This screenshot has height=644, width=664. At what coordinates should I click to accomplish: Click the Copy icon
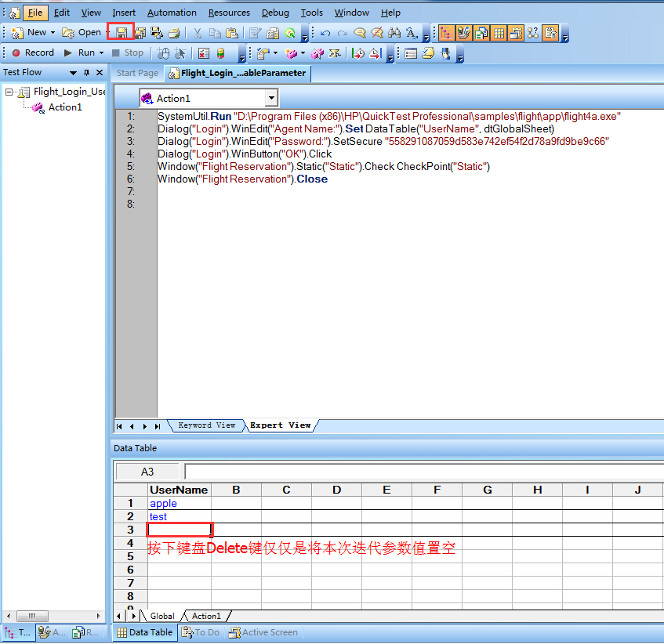215,33
